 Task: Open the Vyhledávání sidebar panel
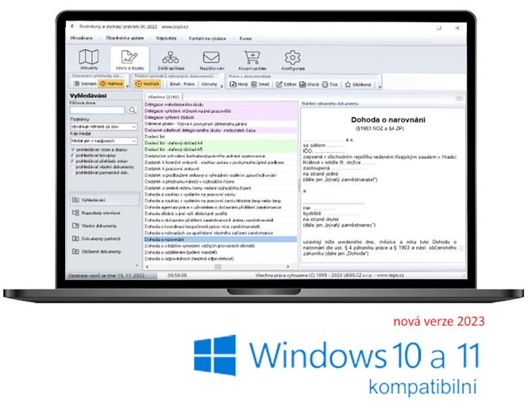point(105,200)
